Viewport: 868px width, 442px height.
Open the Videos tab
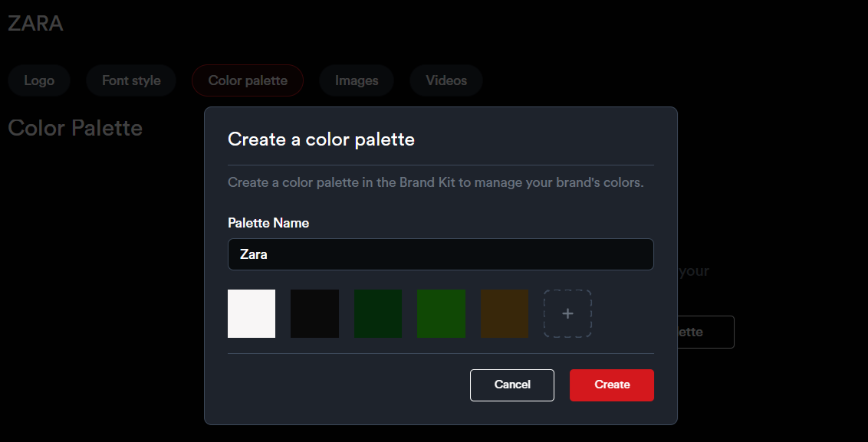click(446, 80)
